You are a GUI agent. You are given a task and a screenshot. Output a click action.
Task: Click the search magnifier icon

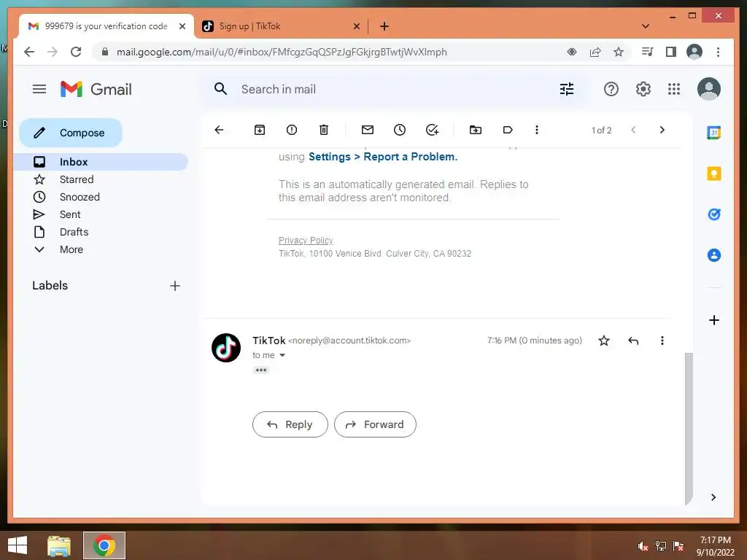pos(220,89)
